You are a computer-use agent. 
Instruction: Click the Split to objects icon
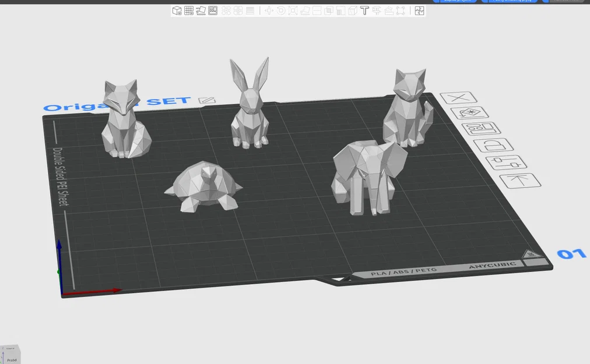click(226, 10)
